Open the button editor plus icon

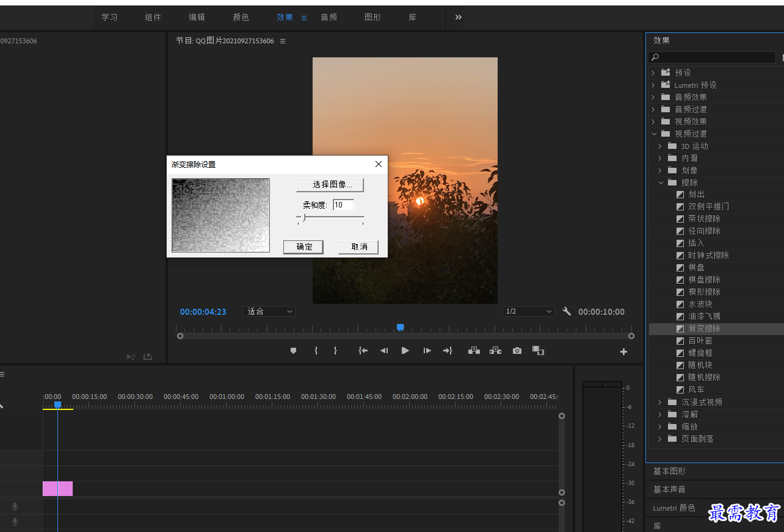pos(623,351)
